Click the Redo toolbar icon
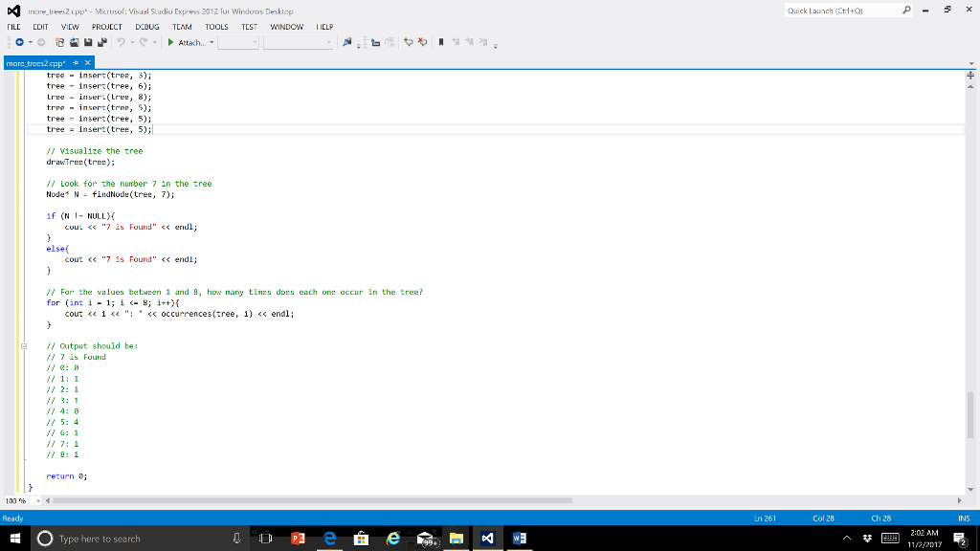The width and height of the screenshot is (980, 551). click(x=143, y=41)
